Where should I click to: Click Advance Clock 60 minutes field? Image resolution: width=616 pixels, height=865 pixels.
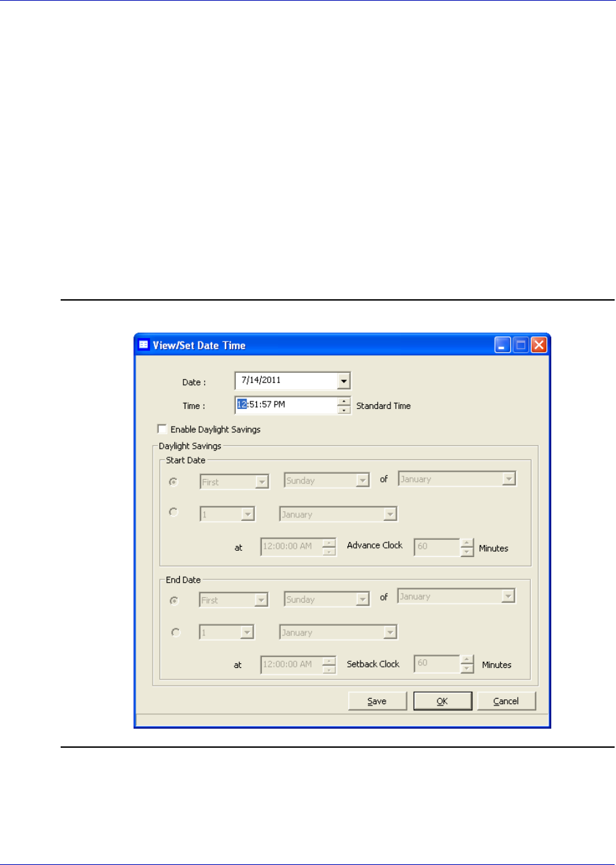coord(437,547)
